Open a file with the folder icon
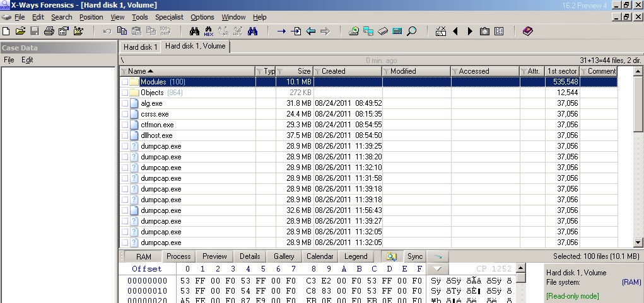644x303 pixels. coord(21,31)
